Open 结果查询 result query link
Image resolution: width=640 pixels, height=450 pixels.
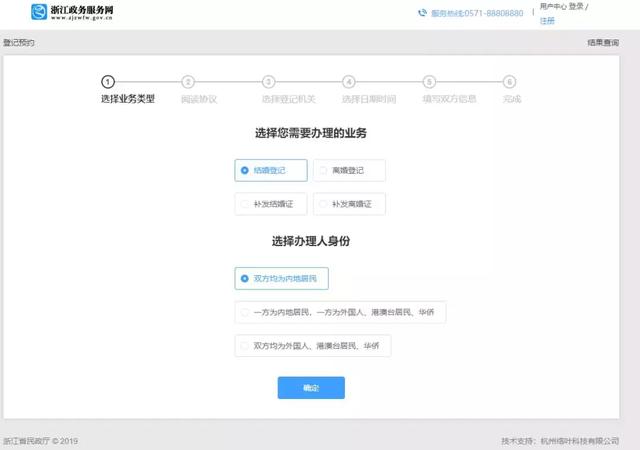[x=603, y=42]
